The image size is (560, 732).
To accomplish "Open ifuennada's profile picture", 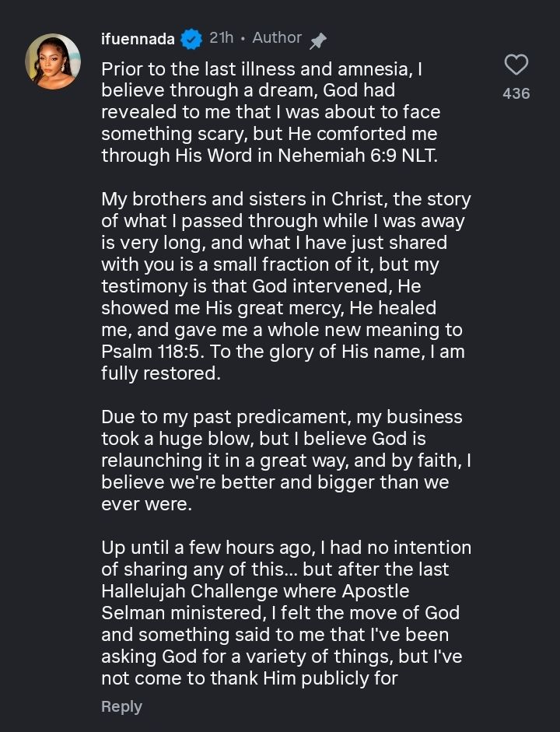I will (53, 61).
